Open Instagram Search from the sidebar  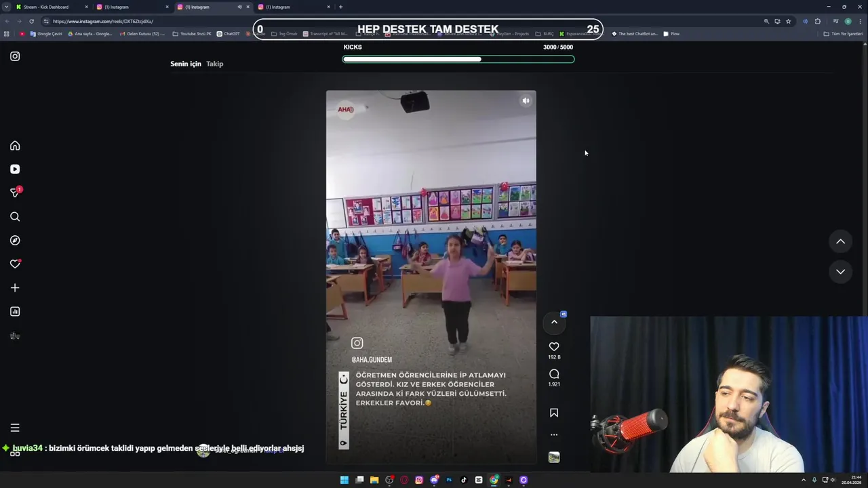[x=15, y=217]
